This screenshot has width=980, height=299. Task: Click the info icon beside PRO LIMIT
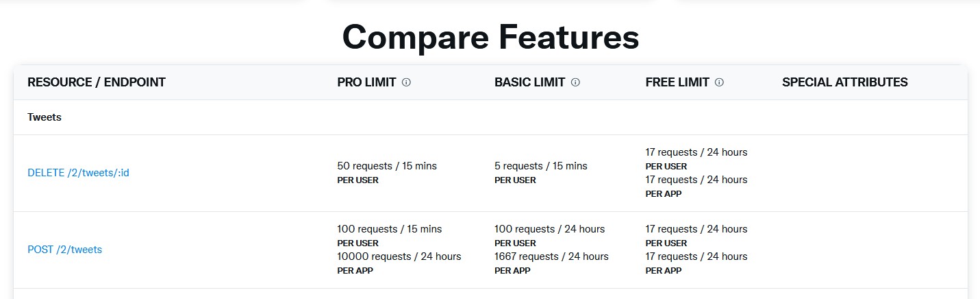406,82
